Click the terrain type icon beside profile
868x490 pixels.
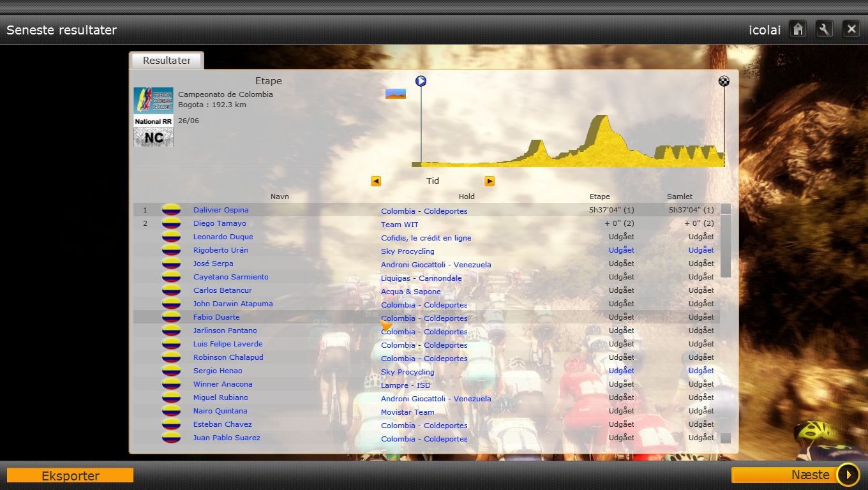pos(396,94)
